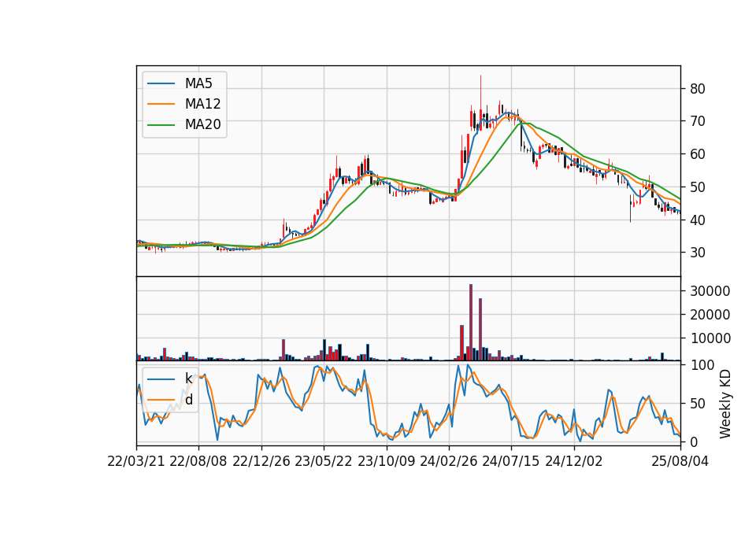The image size is (756, 543).
Task: Click the blue MA5 legend line sample
Action: 161,84
